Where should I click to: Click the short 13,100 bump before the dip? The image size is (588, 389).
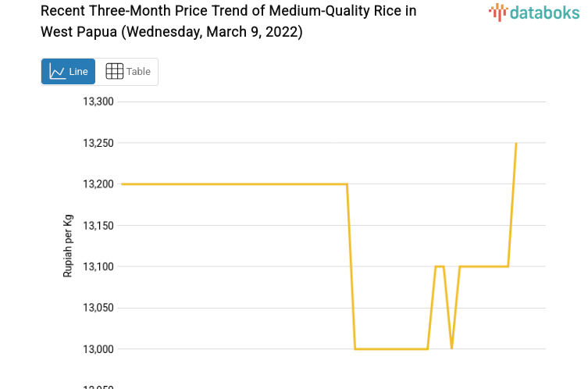coord(440,267)
